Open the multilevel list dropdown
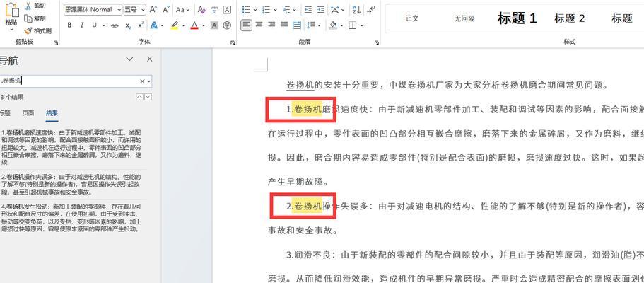This screenshot has width=644, height=283. 295,9
